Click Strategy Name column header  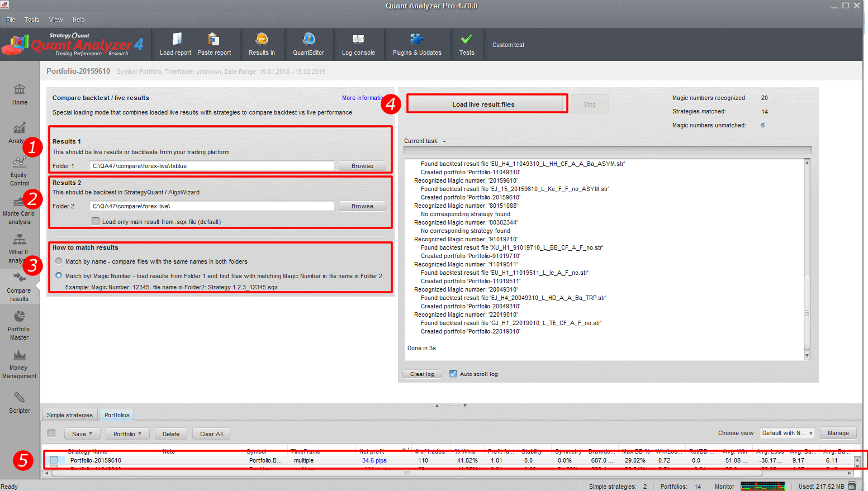coord(112,451)
